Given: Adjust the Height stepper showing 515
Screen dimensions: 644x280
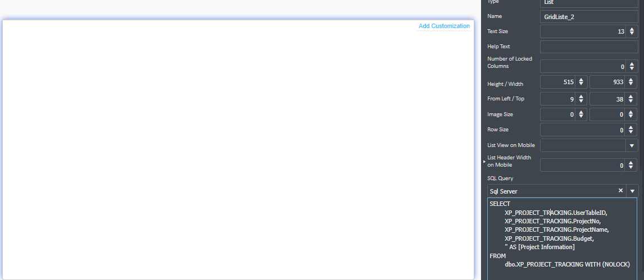Looking at the screenshot, I should [x=581, y=82].
